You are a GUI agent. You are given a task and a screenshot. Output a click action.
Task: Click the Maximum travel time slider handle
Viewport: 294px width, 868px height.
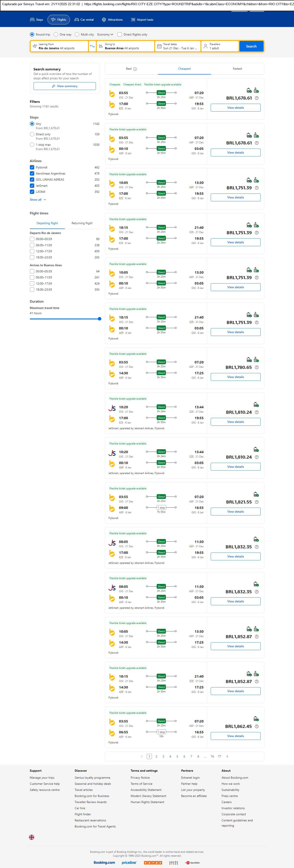point(99,319)
